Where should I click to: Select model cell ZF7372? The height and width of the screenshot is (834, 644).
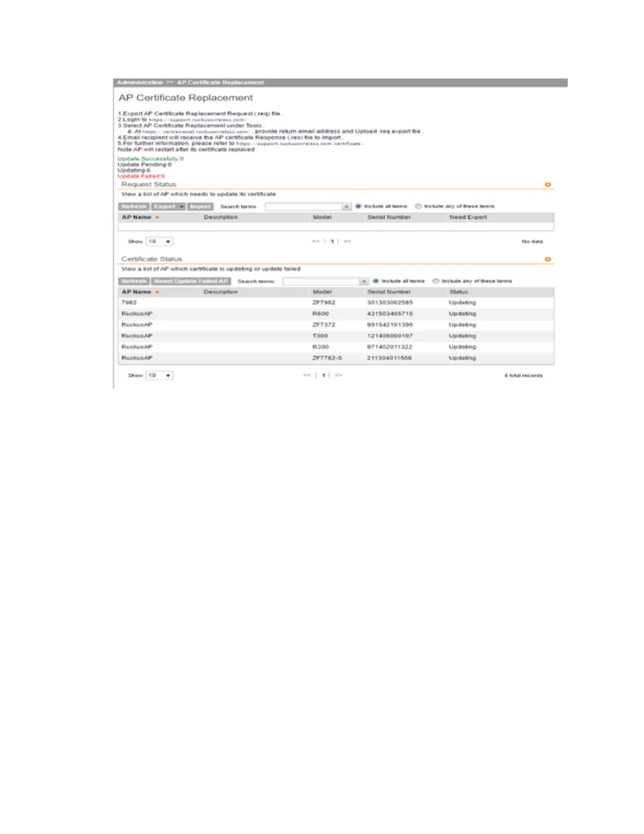tap(324, 325)
